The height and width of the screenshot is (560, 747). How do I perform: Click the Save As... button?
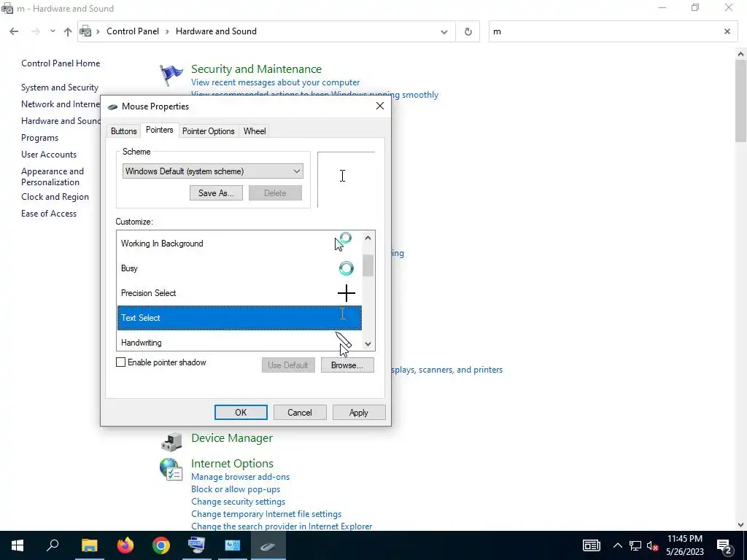pyautogui.click(x=216, y=192)
